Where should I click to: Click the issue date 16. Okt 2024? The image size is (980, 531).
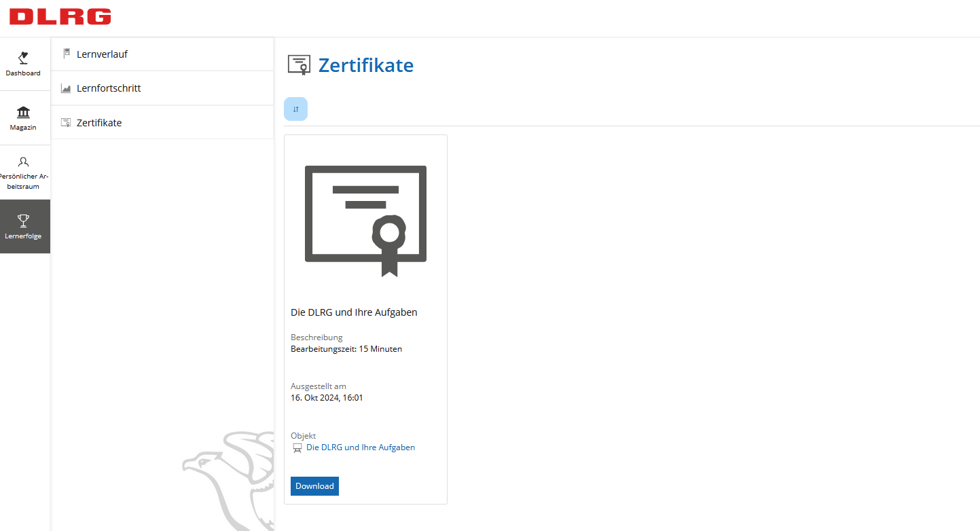[327, 398]
